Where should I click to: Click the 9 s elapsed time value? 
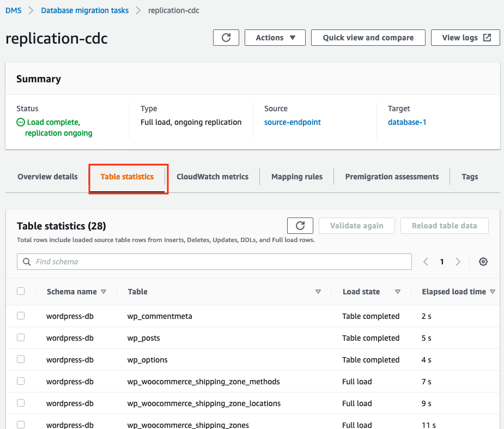tap(426, 403)
